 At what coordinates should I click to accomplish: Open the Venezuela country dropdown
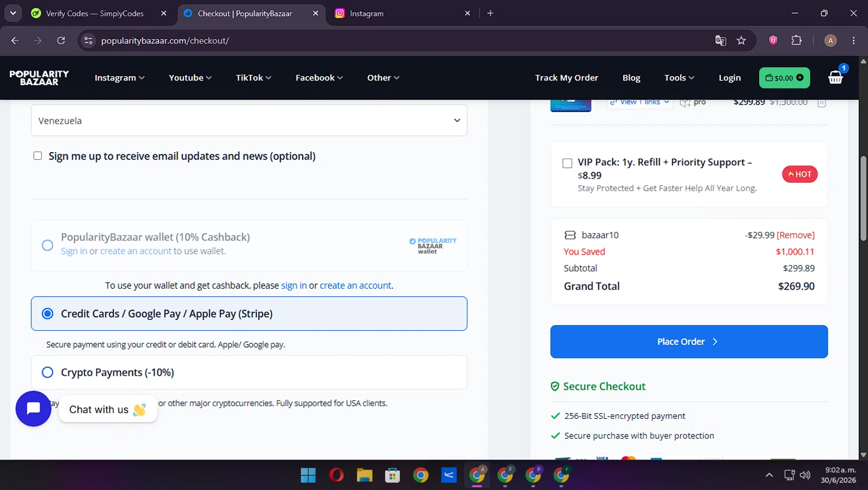249,120
